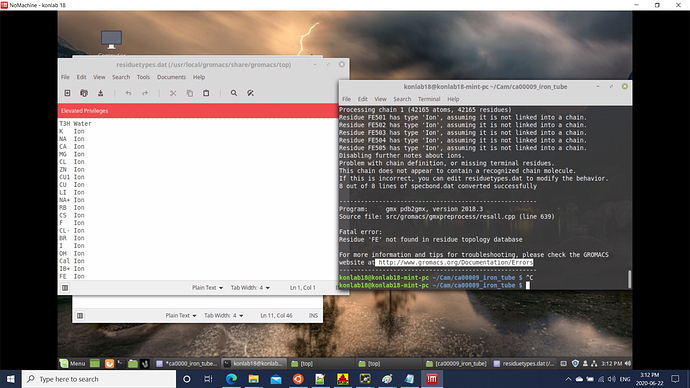
Task: Open the terminal window's Help menu
Action: 453,99
